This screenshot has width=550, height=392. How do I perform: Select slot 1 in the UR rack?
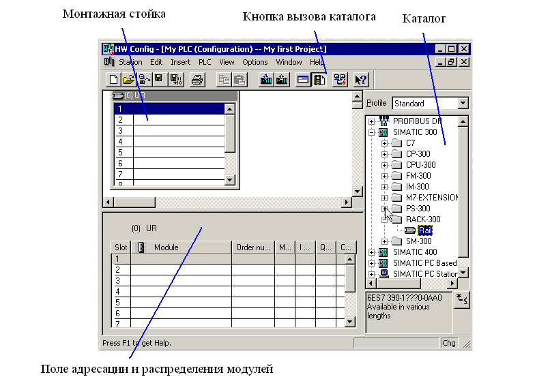pyautogui.click(x=169, y=109)
